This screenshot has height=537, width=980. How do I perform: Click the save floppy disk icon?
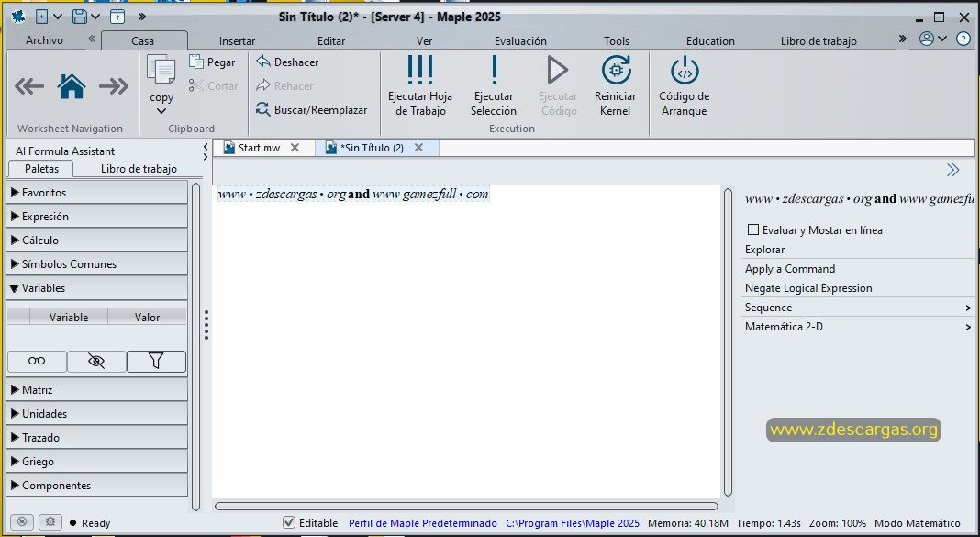pos(80,17)
